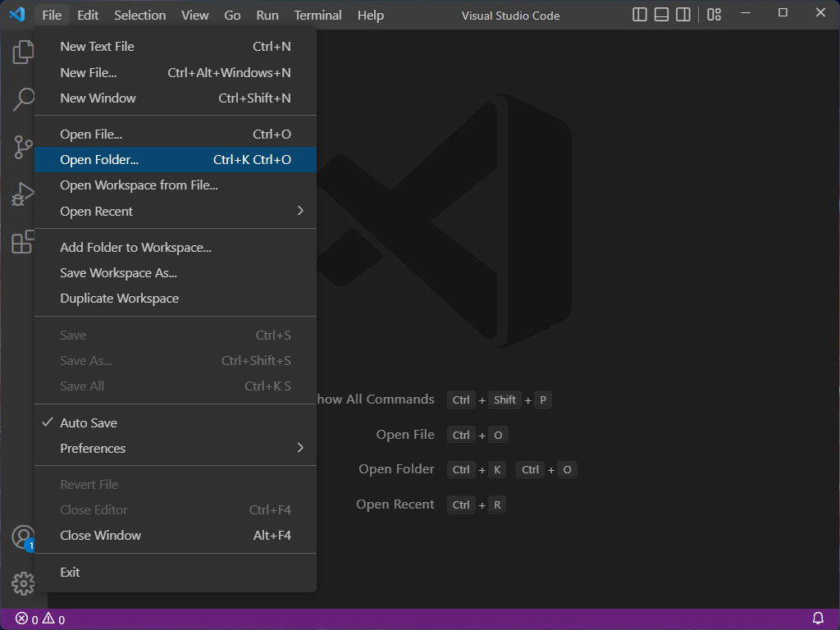
Task: Open the Terminal menu in menu bar
Action: click(318, 15)
